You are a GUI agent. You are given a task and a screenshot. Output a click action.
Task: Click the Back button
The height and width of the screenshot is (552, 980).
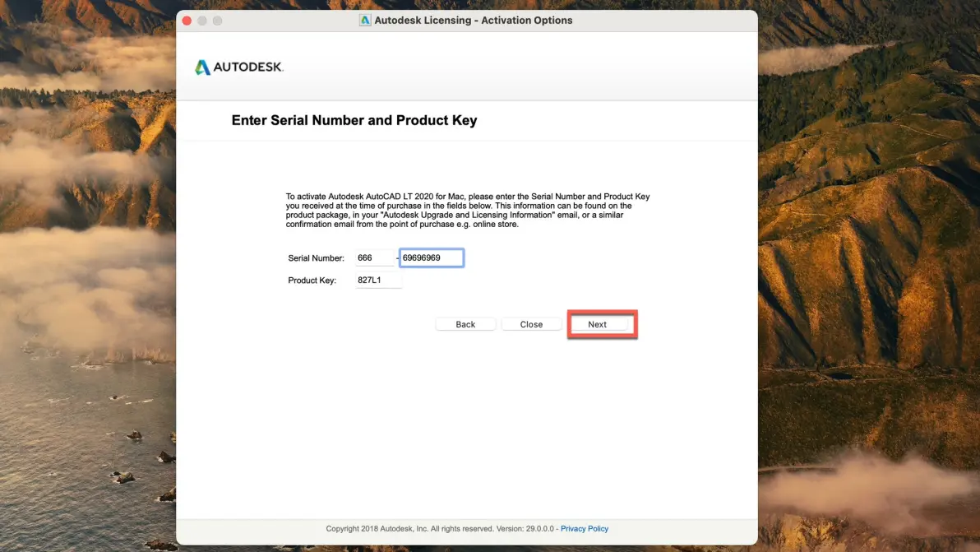(465, 324)
